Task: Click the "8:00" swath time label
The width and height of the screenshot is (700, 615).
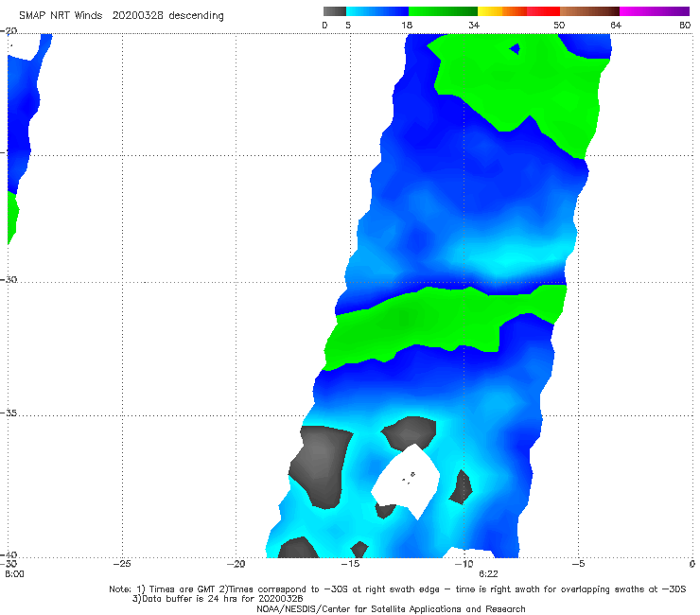Action: [14, 573]
